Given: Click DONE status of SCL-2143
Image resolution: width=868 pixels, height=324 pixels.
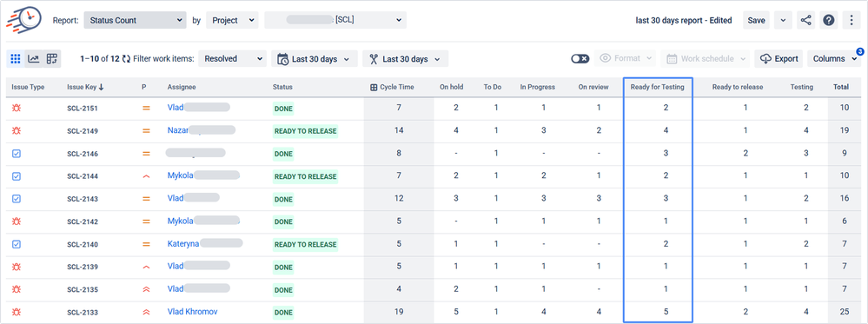Looking at the screenshot, I should (283, 200).
